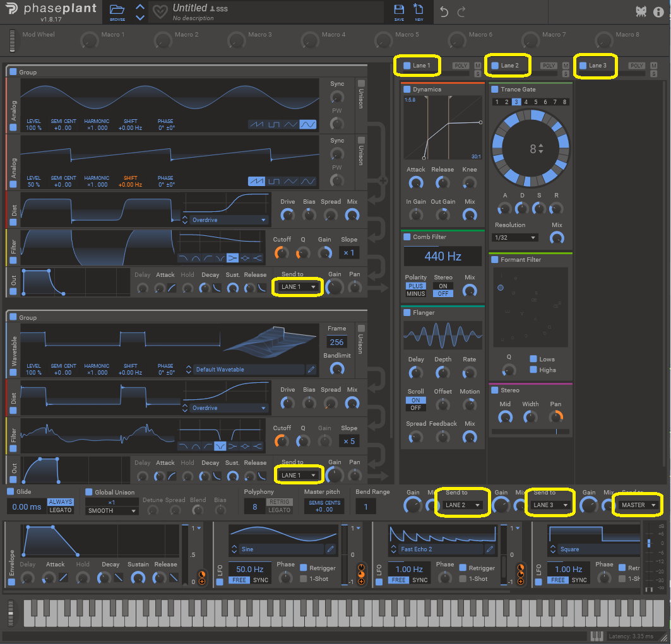Click the Macro 3 knob
671x644 pixels.
pos(236,40)
